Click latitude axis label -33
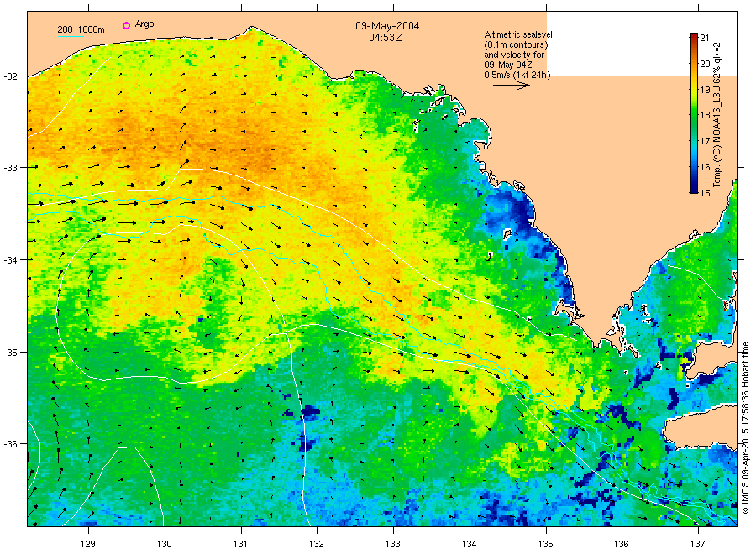 pyautogui.click(x=11, y=168)
